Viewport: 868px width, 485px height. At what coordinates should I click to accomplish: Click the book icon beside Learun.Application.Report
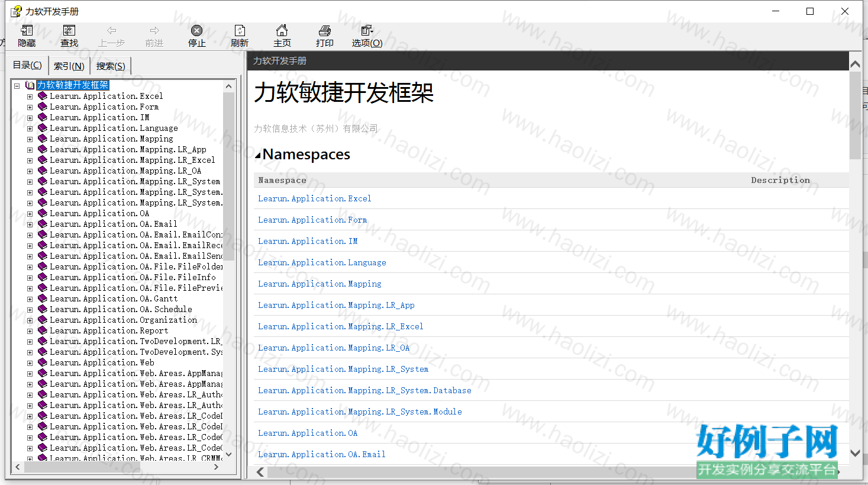pos(42,330)
